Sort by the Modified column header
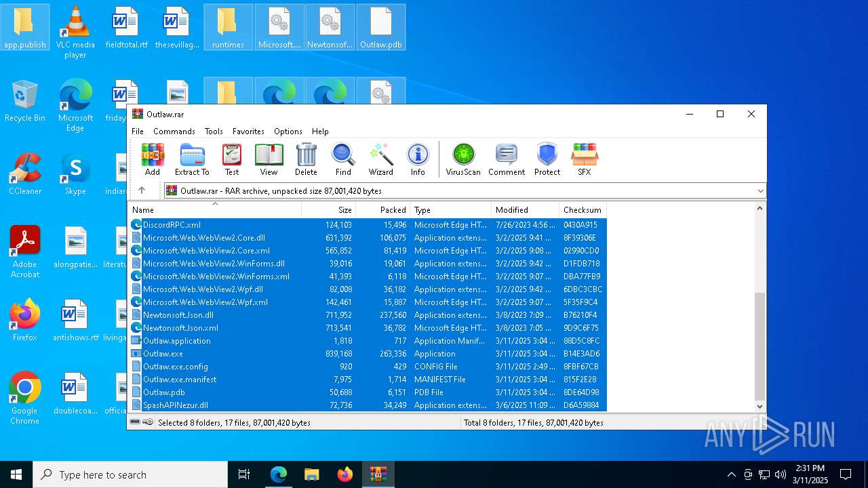Image resolution: width=868 pixels, height=488 pixels. click(x=525, y=210)
